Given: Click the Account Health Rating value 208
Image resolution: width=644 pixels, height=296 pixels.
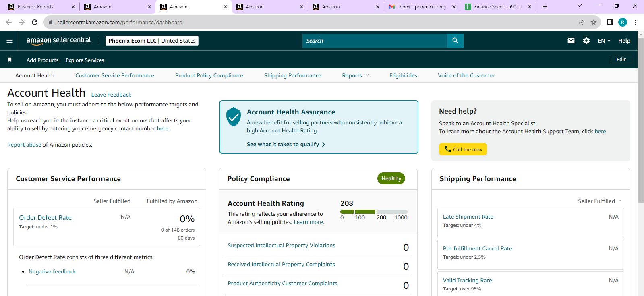Looking at the screenshot, I should [x=346, y=203].
